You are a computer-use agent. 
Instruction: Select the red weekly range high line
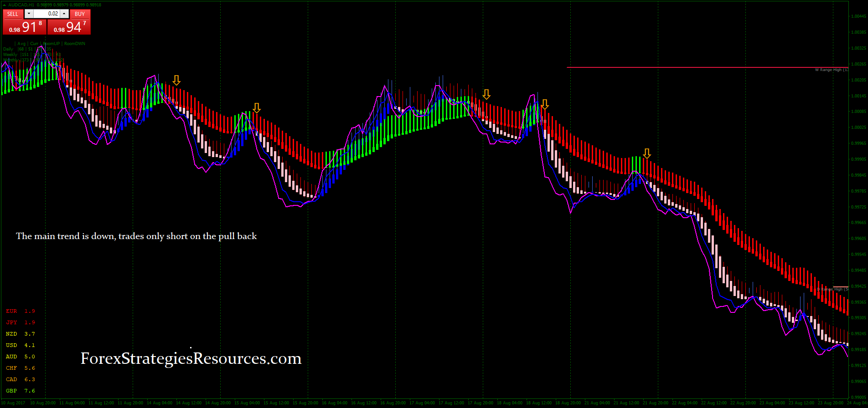click(708, 67)
